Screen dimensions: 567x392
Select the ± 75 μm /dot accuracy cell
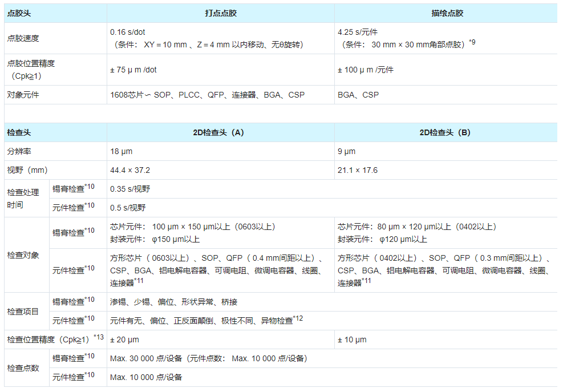pyautogui.click(x=133, y=70)
